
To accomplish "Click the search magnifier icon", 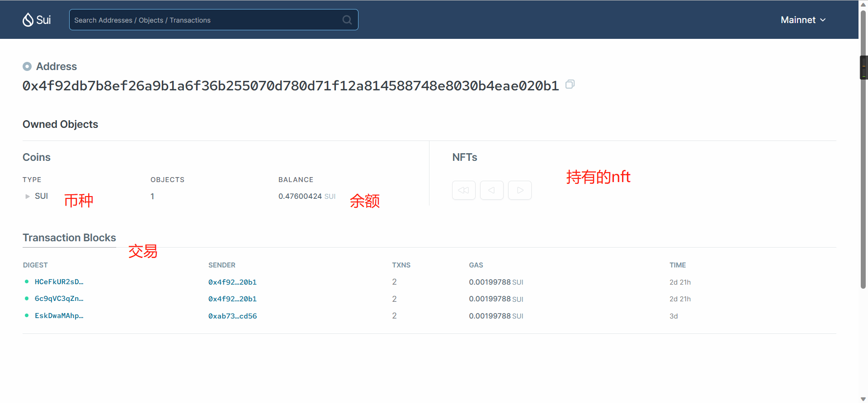I will click(347, 20).
